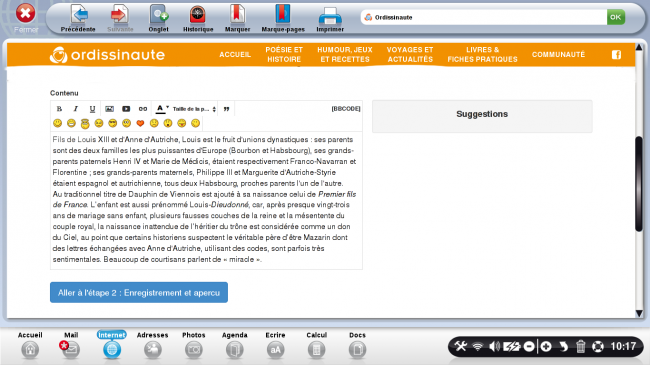Viewport: 650px width, 365px height.
Task: Insert the angry emoji
Action: click(x=99, y=123)
